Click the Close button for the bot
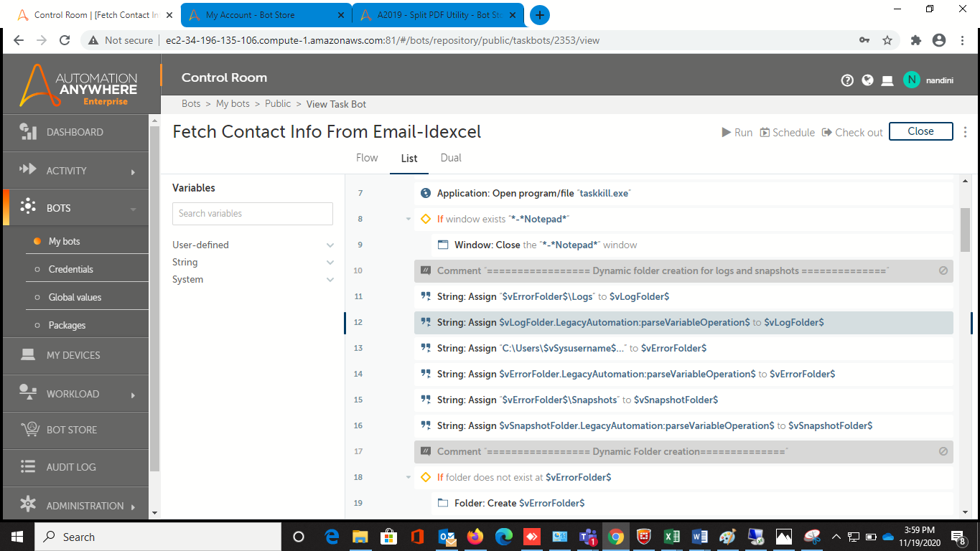The image size is (980, 551). [920, 131]
